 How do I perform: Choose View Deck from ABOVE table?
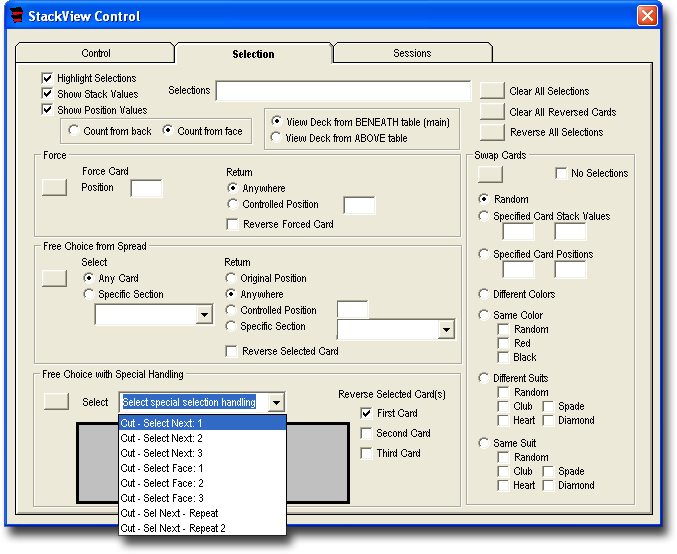pos(275,137)
